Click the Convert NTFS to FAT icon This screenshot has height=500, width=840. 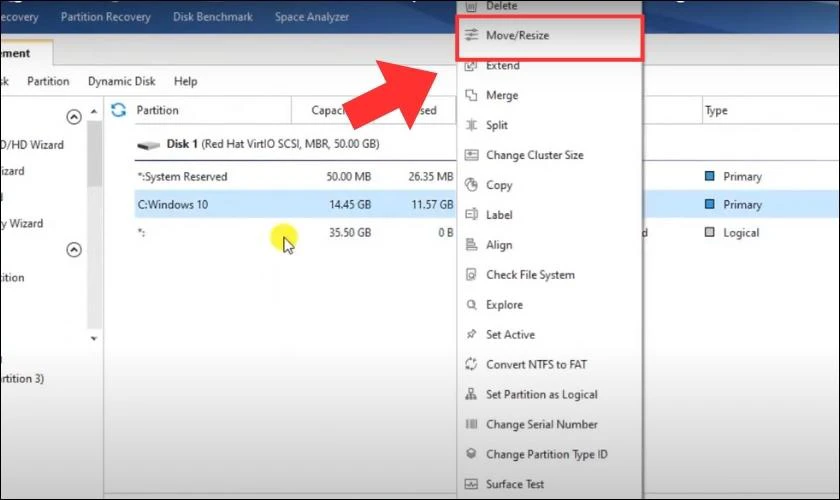point(471,364)
